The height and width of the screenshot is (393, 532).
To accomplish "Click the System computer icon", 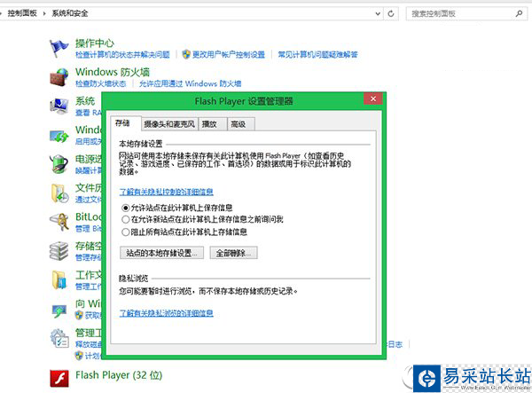I will click(59, 106).
